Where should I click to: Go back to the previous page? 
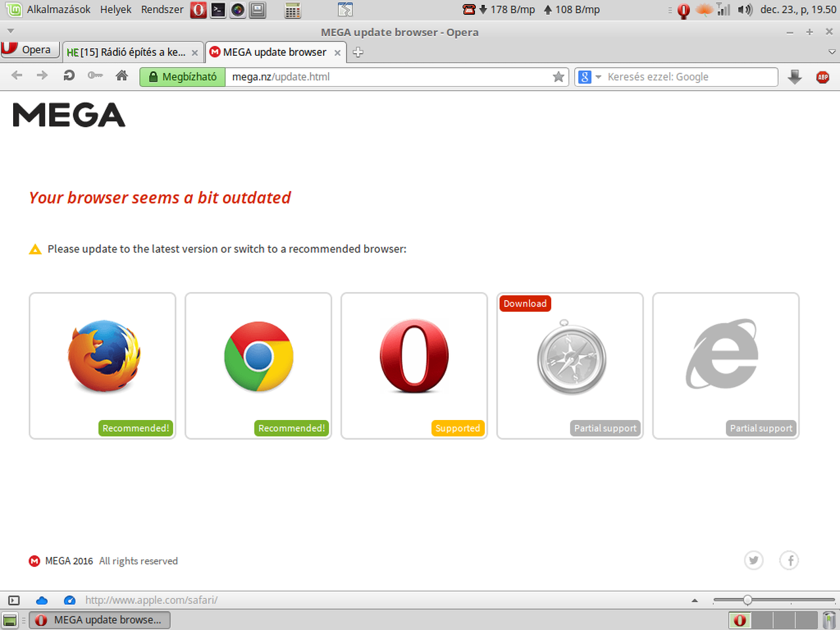click(x=17, y=76)
